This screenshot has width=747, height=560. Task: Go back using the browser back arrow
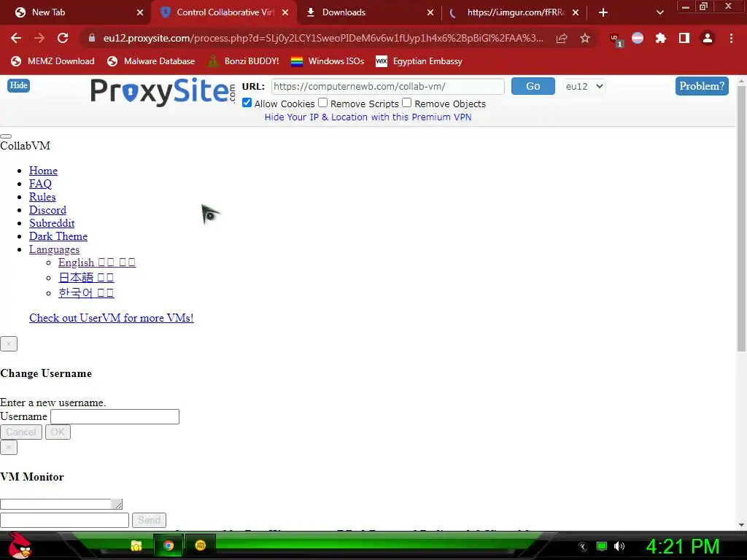coord(16,38)
